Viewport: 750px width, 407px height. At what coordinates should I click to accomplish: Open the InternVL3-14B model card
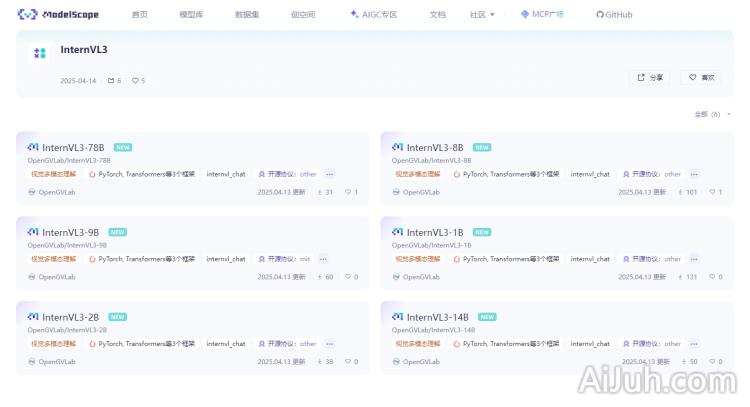437,317
